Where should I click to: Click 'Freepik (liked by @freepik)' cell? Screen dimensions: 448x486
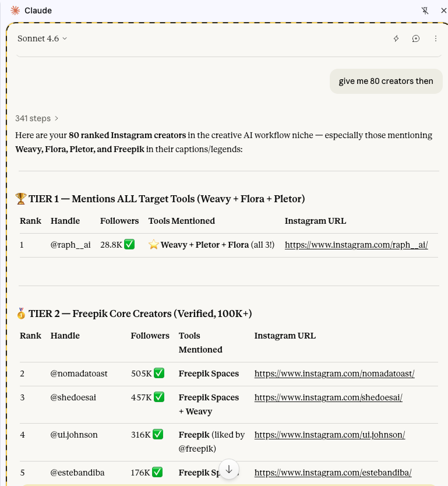pyautogui.click(x=211, y=442)
